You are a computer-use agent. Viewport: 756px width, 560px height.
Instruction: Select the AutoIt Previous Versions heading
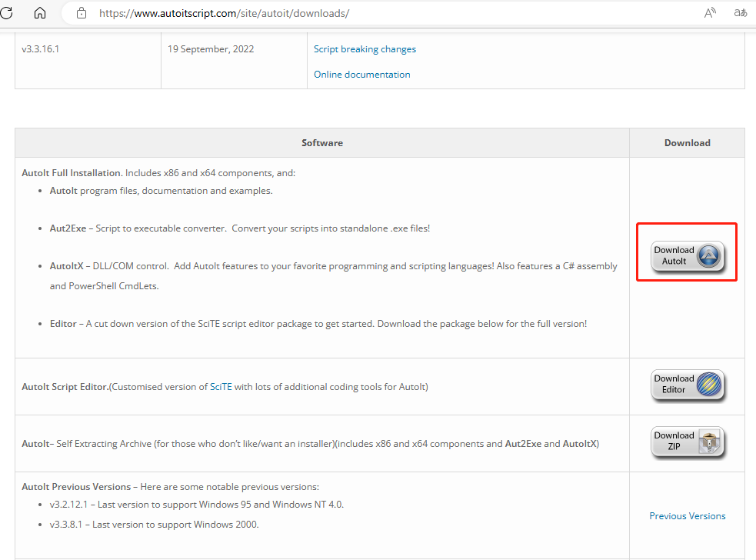coord(76,487)
